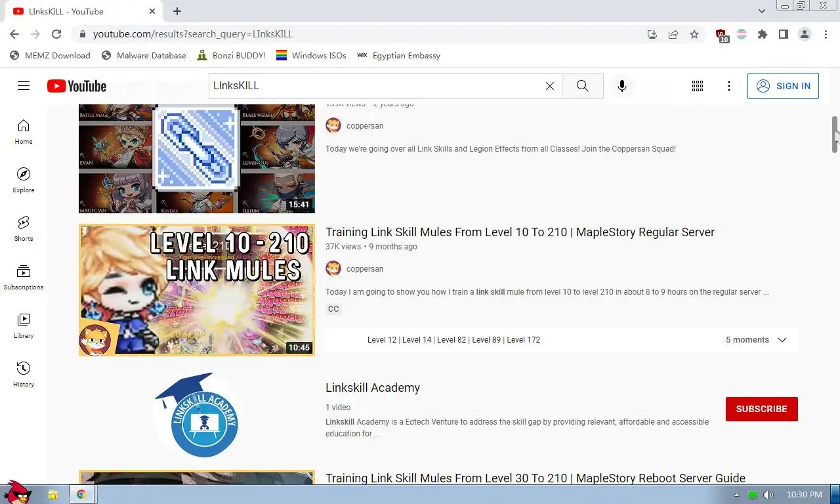Show hidden tray icons arrow
This screenshot has width=840, height=504.
point(736,495)
